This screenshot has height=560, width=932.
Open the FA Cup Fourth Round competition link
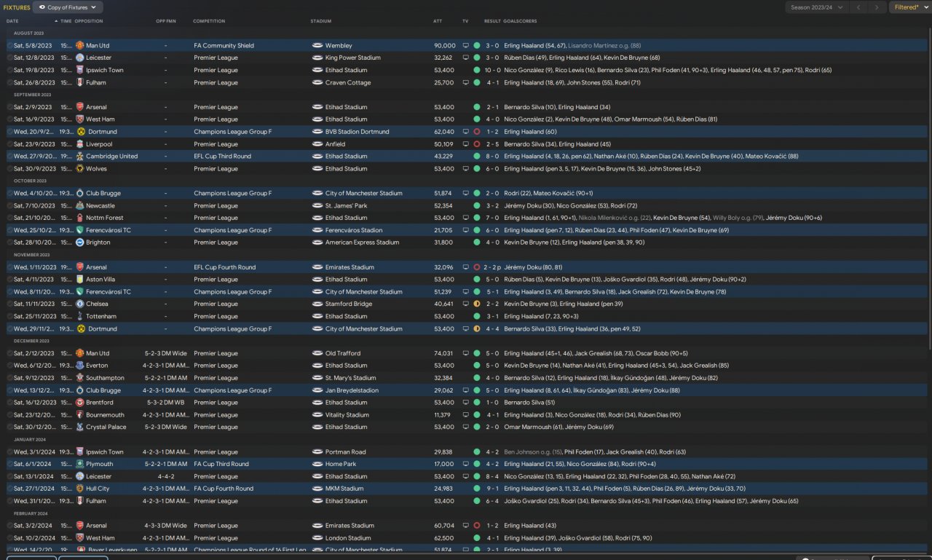click(x=224, y=489)
